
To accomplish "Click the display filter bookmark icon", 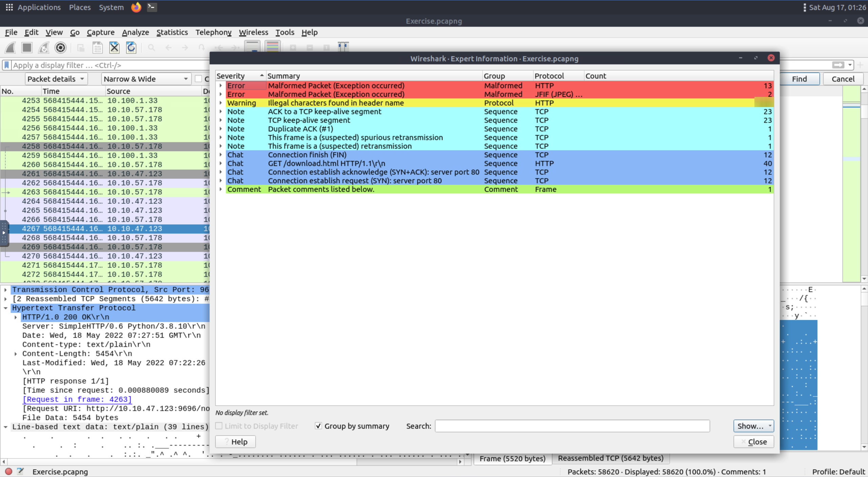I will (x=7, y=65).
